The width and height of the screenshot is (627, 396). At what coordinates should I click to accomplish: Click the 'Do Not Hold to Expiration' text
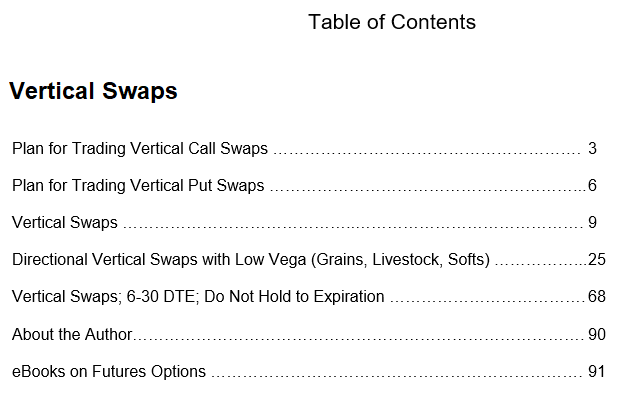294,297
